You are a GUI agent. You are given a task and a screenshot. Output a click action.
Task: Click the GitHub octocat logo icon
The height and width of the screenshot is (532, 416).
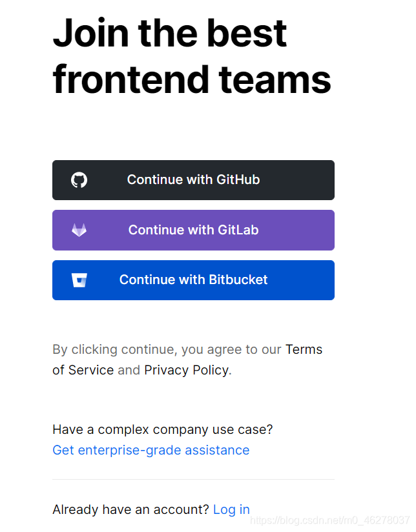(x=79, y=180)
